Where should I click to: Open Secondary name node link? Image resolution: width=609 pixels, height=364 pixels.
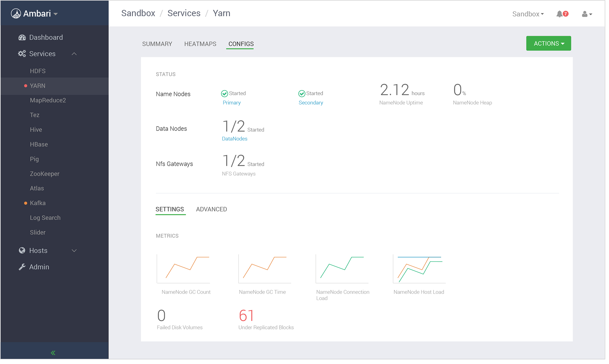click(x=311, y=103)
